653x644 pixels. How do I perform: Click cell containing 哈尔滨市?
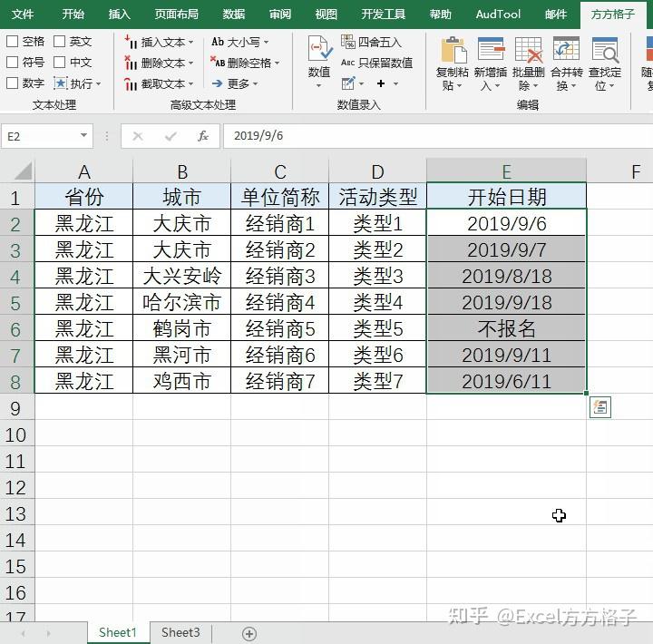181,302
